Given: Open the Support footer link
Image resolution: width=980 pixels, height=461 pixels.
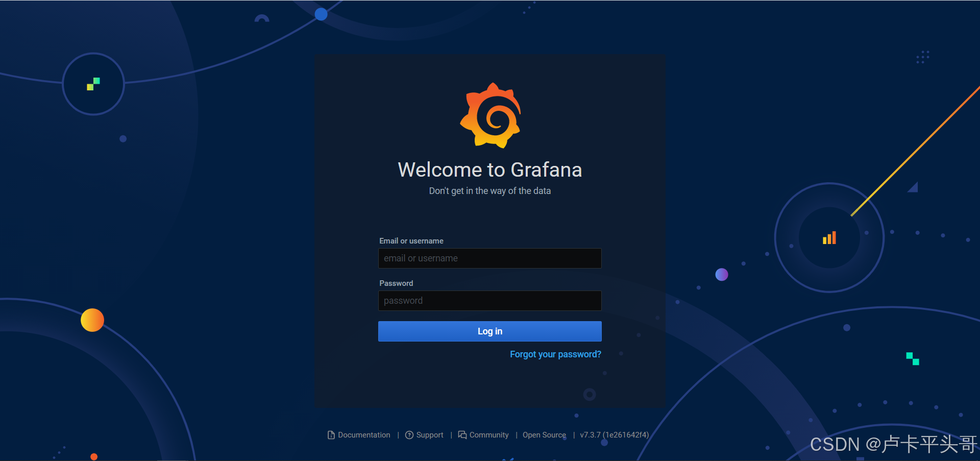Looking at the screenshot, I should click(430, 435).
